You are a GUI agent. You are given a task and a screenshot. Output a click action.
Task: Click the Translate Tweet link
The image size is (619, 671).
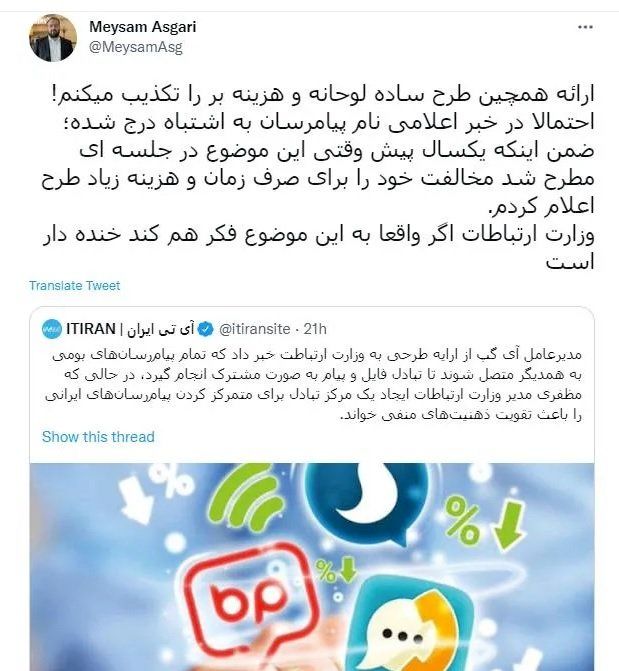[74, 285]
